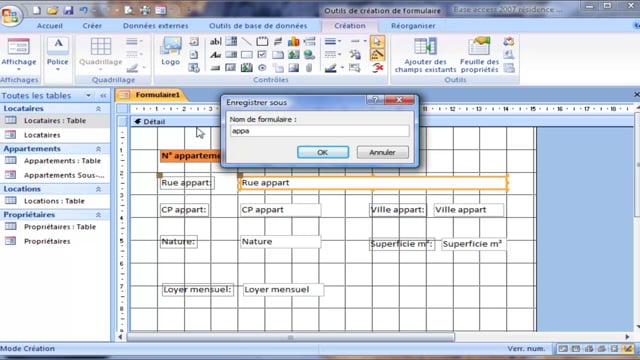
Task: Select the Loyer mensuel text box control
Action: click(x=283, y=290)
